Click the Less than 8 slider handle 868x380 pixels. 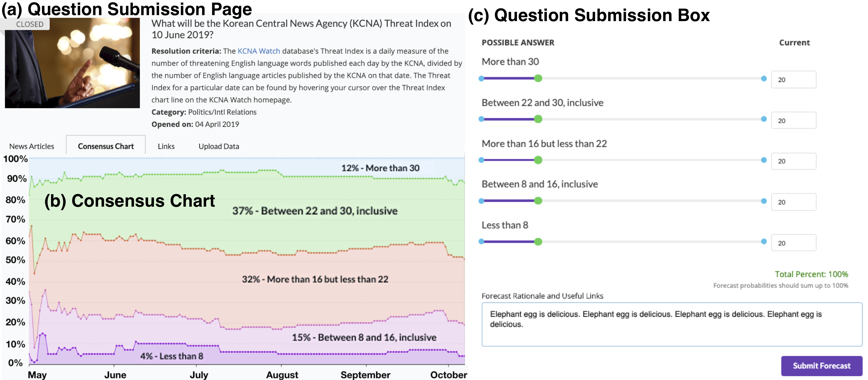[538, 242]
